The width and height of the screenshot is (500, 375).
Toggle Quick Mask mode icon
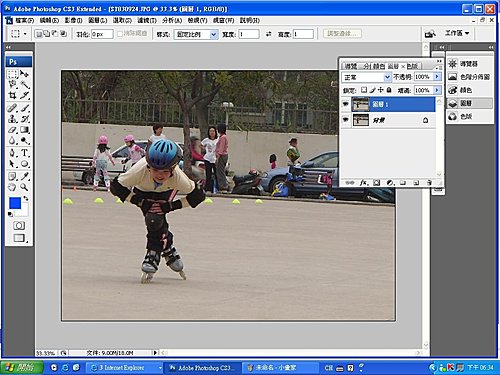point(19,225)
